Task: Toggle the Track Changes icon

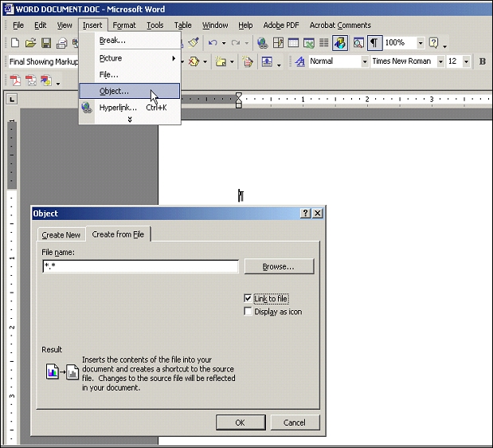Action: click(x=248, y=61)
